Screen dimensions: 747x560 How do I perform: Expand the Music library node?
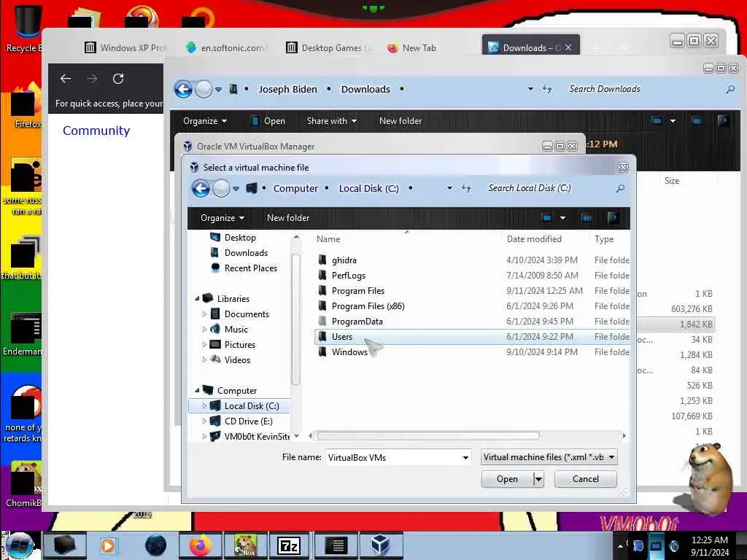204,330
